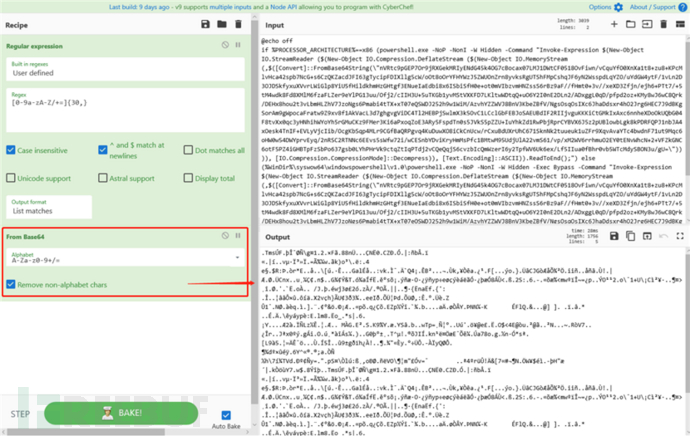Click the Output panel heading
This screenshot has height=436, width=690.
pos(277,237)
